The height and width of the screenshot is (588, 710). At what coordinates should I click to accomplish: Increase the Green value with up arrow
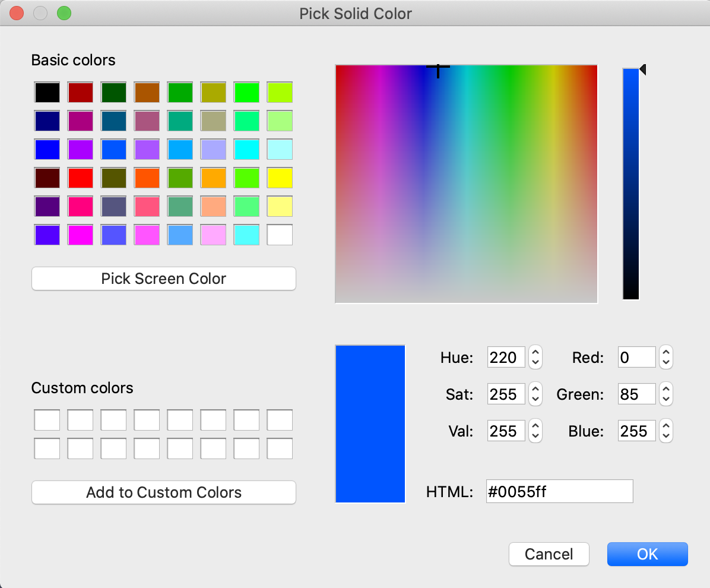coord(666,388)
